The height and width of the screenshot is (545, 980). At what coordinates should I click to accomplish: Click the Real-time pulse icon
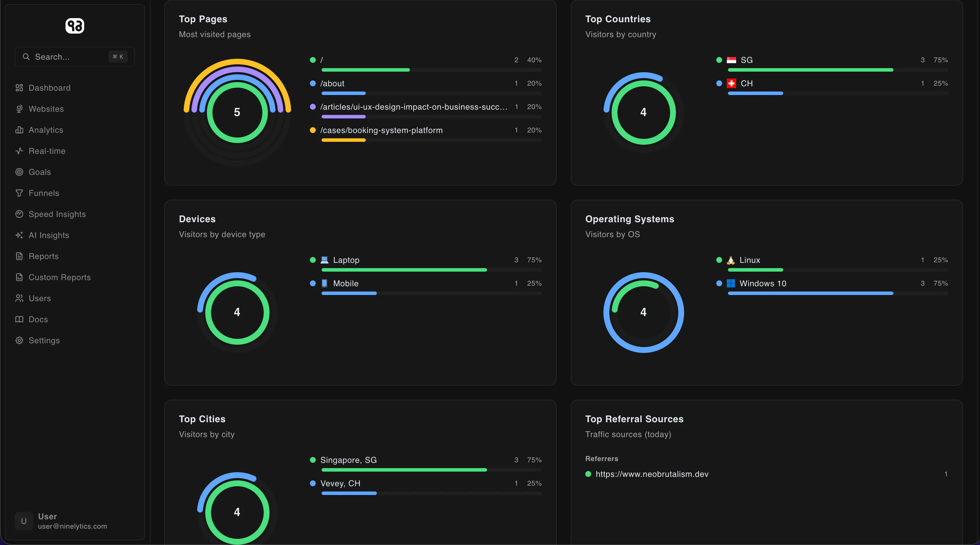[x=19, y=151]
